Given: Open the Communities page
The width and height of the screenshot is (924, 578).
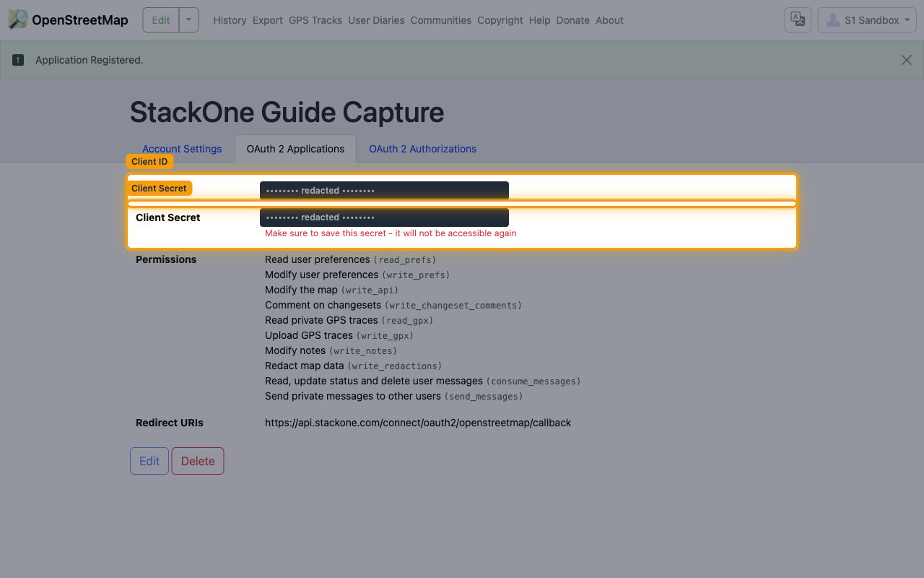Looking at the screenshot, I should (440, 20).
